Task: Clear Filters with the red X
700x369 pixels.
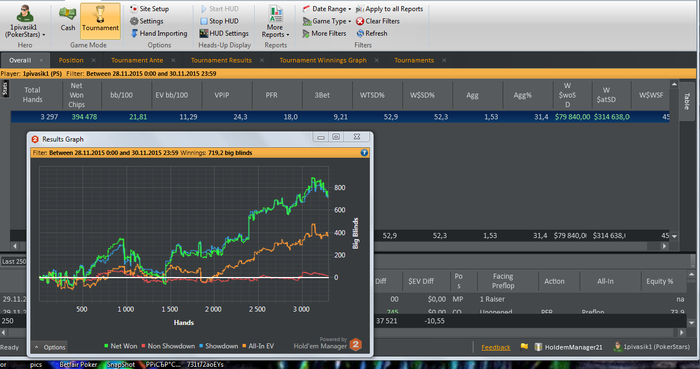Action: click(x=378, y=21)
